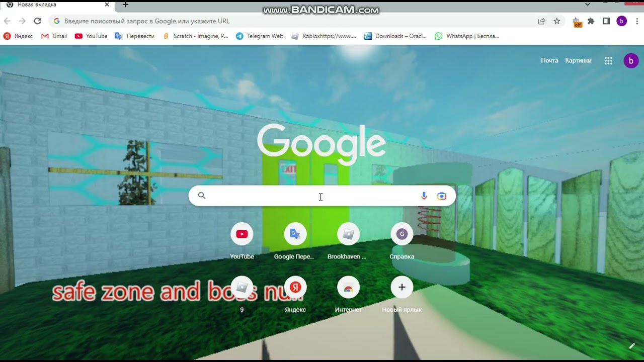
Task: Click the Почта link
Action: pos(549,60)
